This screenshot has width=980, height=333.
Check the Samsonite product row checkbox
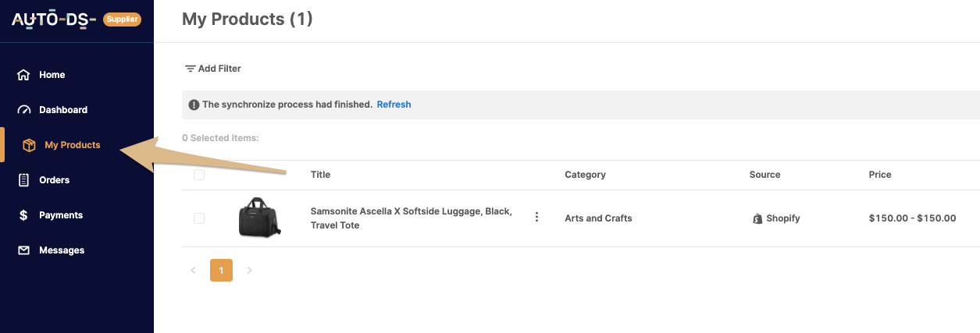[199, 218]
